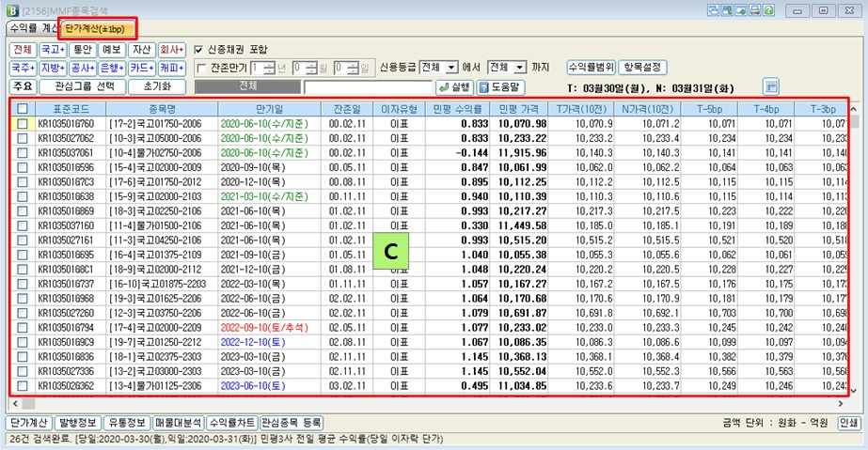
Task: Enable the 잔존만기 checkbox
Action: coord(200,68)
